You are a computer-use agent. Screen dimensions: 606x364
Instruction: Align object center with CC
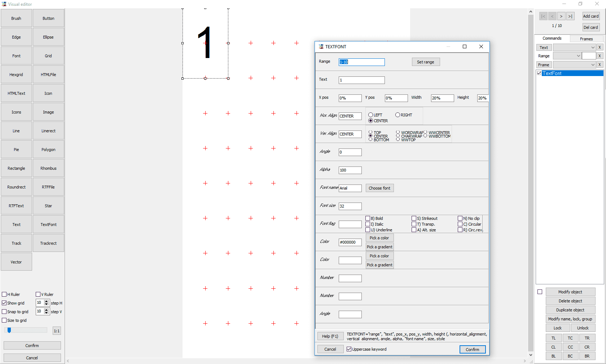(x=570, y=347)
